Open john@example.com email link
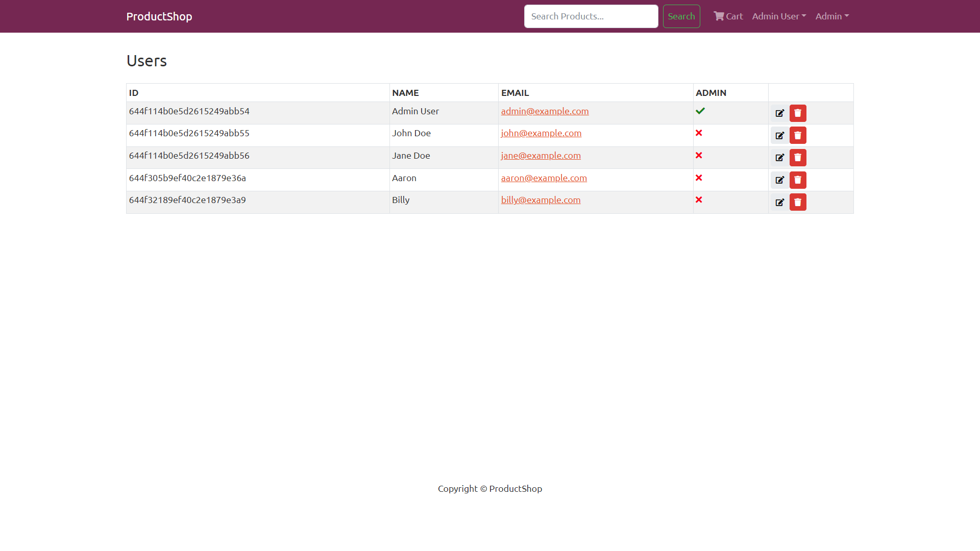 (541, 133)
